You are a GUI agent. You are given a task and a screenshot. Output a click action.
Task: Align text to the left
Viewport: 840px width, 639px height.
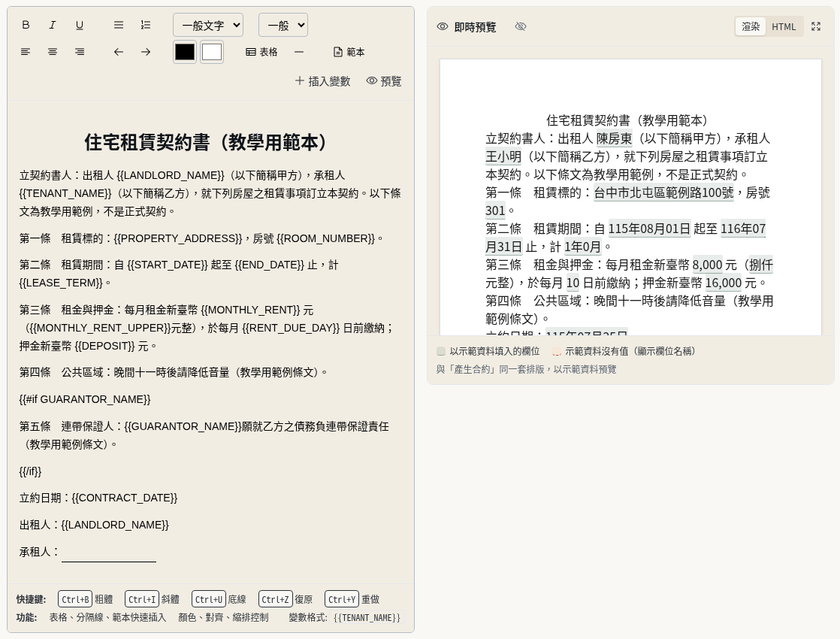coord(26,52)
